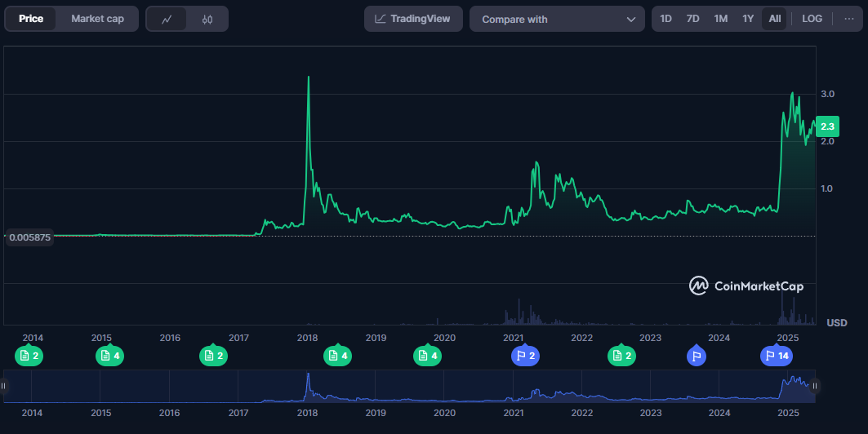
Task: Select the Price tab
Action: pyautogui.click(x=31, y=19)
